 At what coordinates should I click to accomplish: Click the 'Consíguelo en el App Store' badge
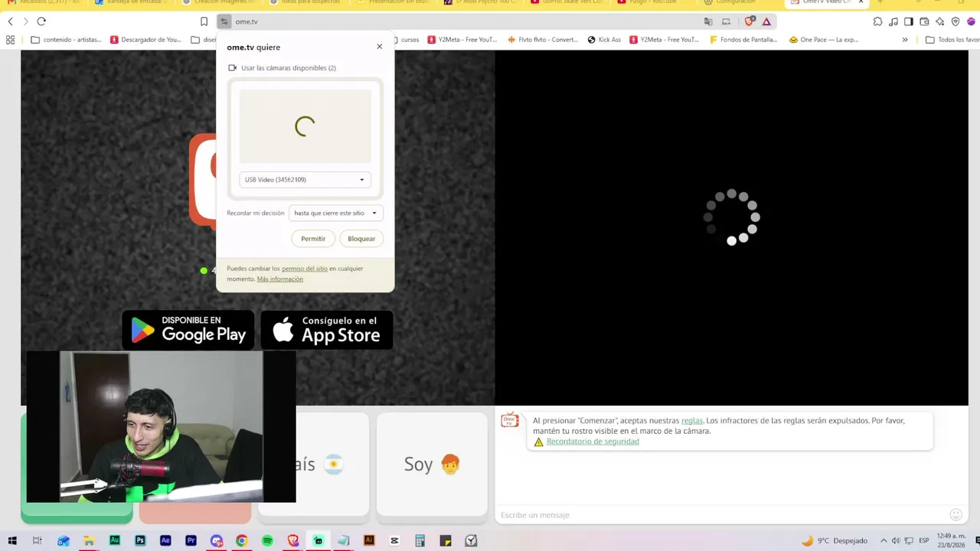(327, 330)
